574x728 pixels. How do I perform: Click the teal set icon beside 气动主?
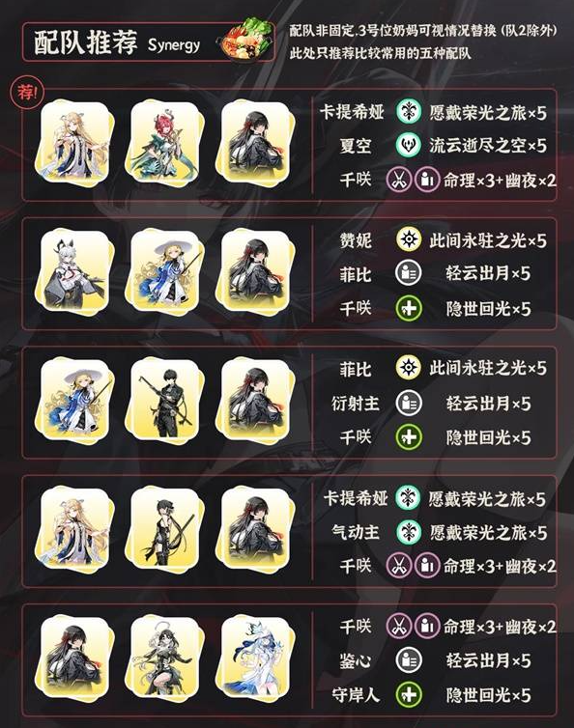[409, 532]
